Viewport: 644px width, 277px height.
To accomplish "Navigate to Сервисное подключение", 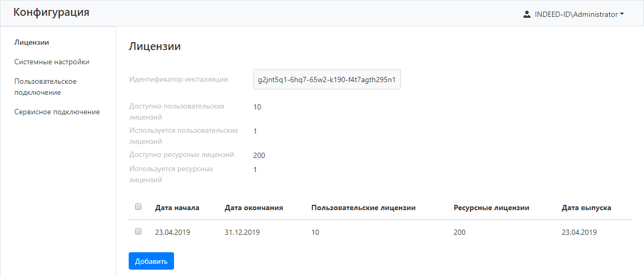I will [57, 112].
